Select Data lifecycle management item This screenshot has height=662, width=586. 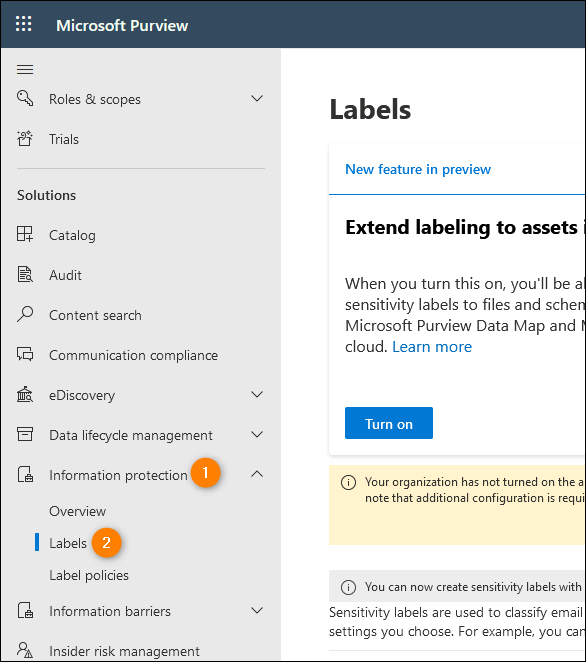[x=131, y=435]
